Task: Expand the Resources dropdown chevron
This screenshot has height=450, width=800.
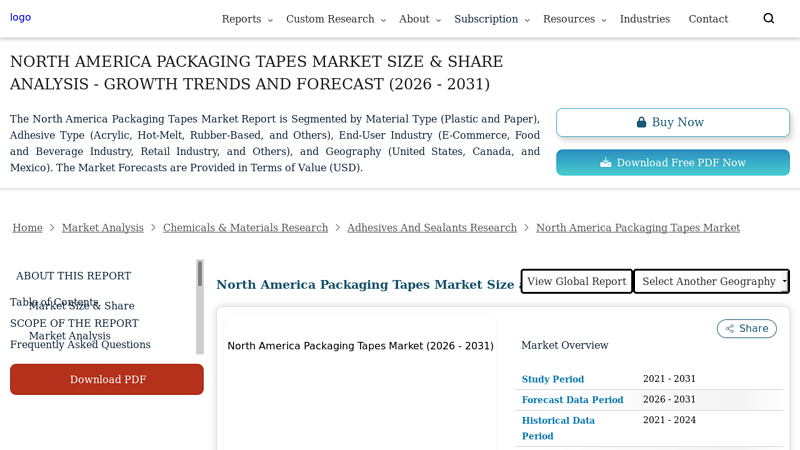Action: (x=604, y=20)
